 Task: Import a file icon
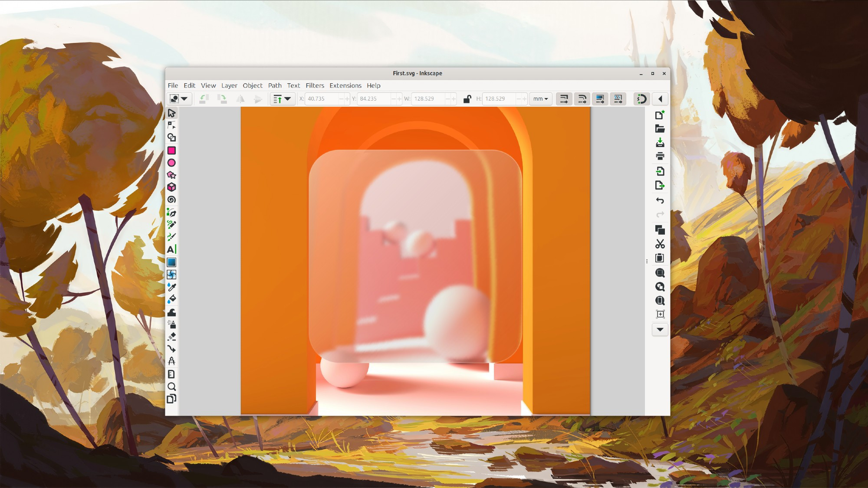pyautogui.click(x=660, y=171)
